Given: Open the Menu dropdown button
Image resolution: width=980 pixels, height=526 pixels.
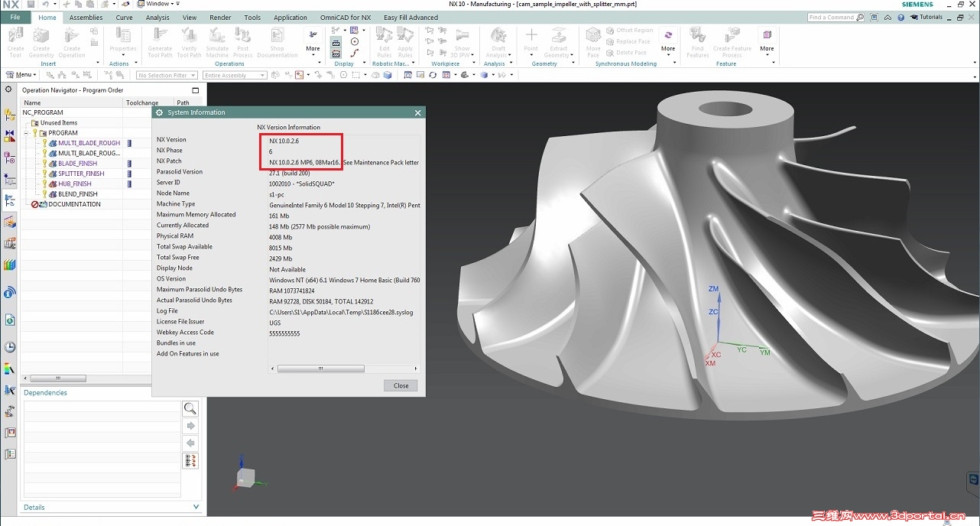Looking at the screenshot, I should 21,75.
